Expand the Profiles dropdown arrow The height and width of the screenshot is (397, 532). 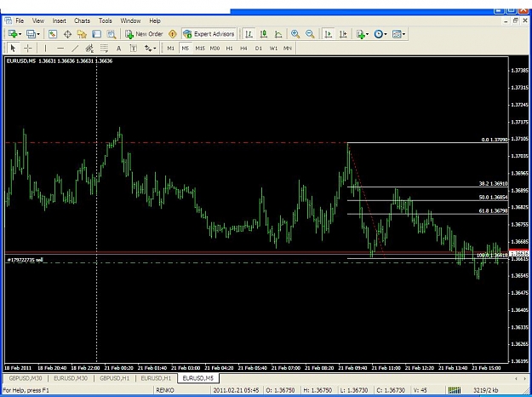click(x=38, y=34)
